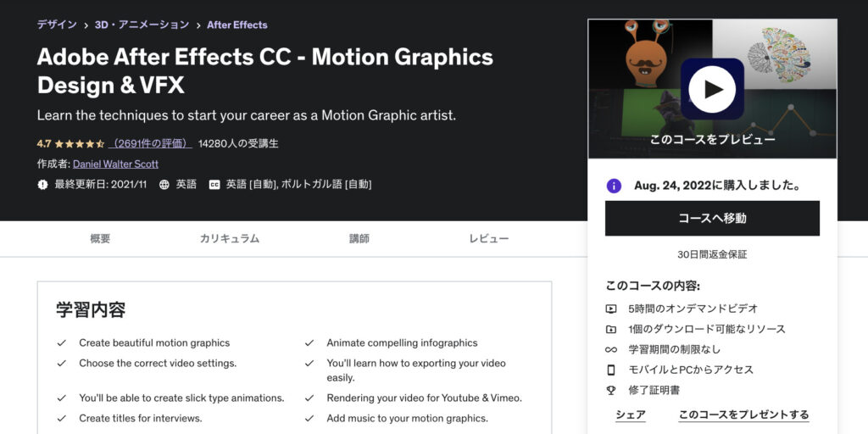868x434 pixels.
Task: Click the purple info icon beside purchase date
Action: point(614,186)
